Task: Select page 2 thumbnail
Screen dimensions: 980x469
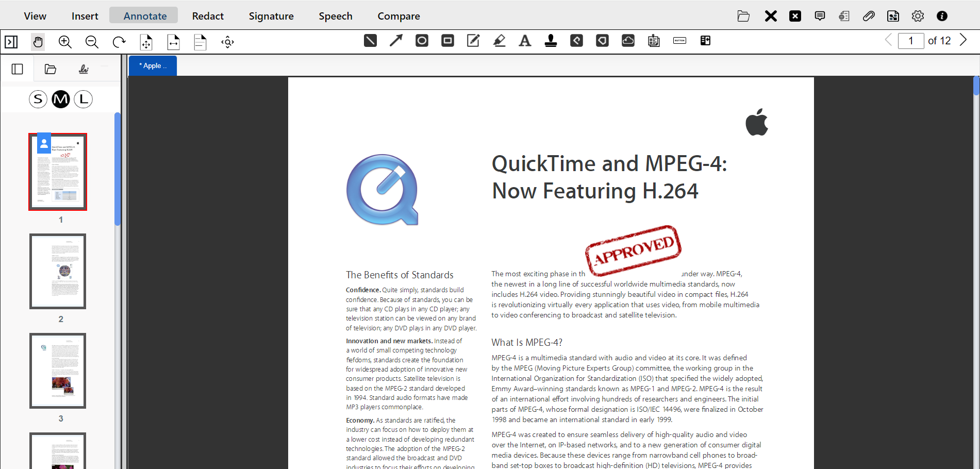Action: [x=58, y=271]
